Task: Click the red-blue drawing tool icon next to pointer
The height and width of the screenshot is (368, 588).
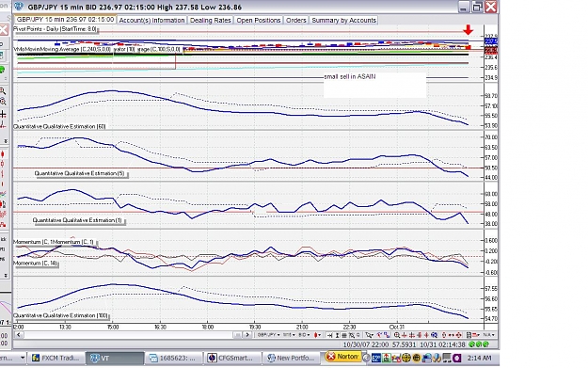Action: click(380, 335)
